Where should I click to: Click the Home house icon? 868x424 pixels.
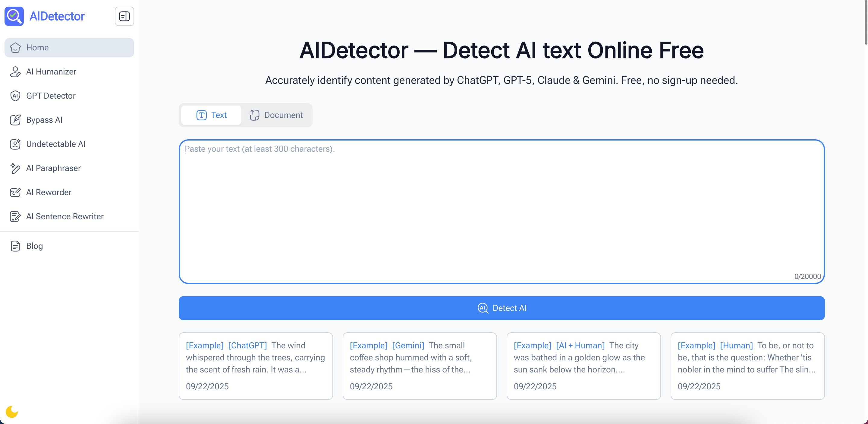click(x=15, y=48)
